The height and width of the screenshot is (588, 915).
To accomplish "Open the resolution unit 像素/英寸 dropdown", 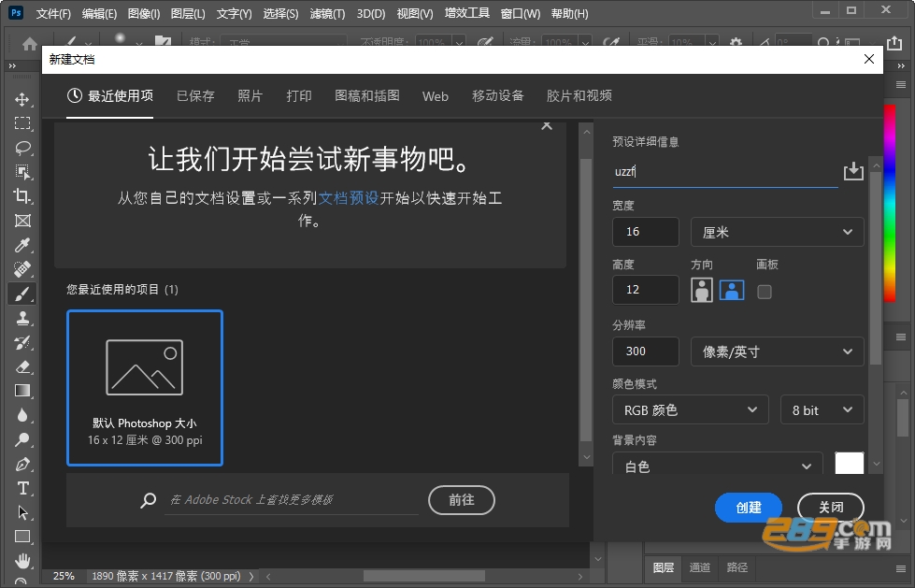I will (777, 351).
